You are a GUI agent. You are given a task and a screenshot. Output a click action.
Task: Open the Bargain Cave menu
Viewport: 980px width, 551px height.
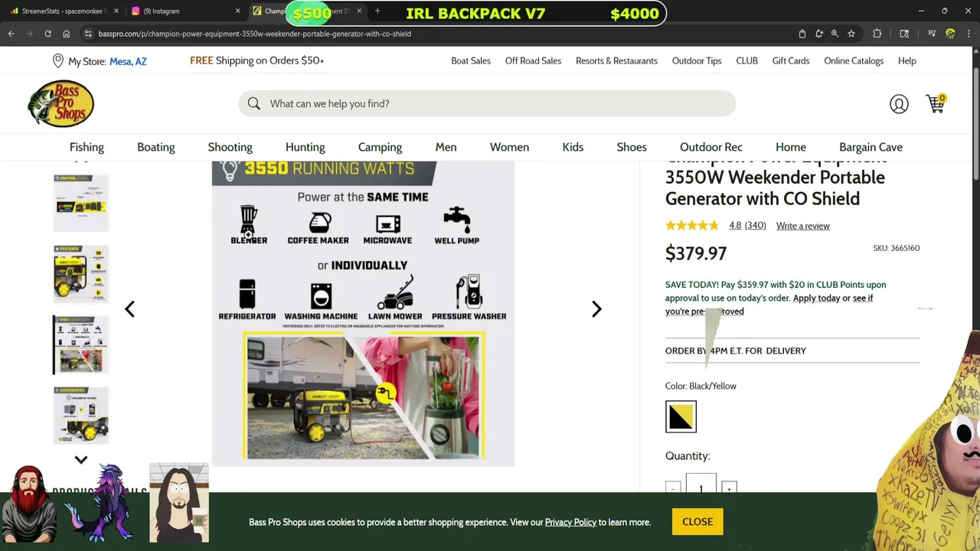(871, 147)
